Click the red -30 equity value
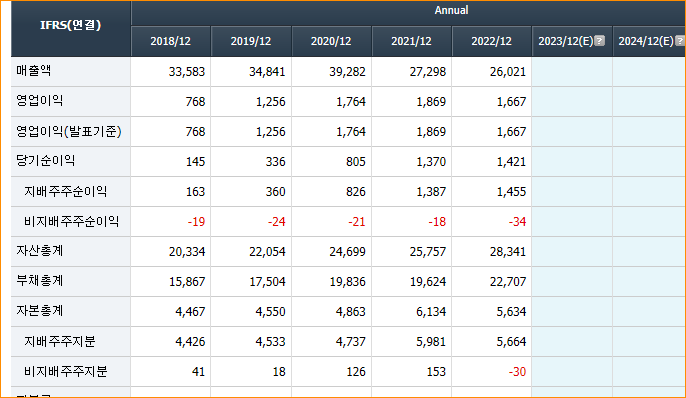 click(517, 372)
